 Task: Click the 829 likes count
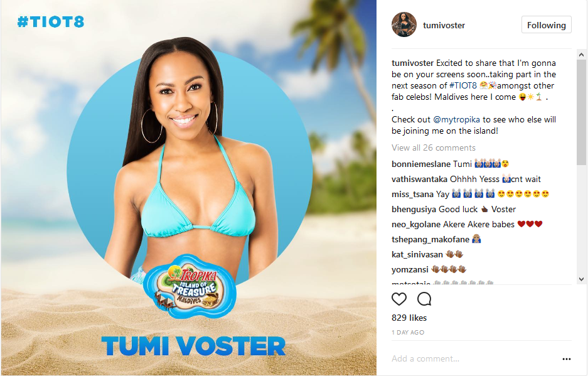(x=409, y=318)
